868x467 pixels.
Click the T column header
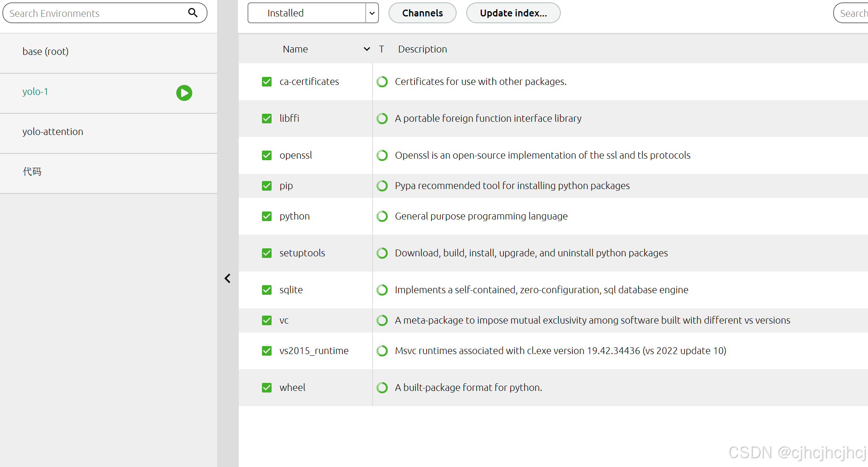coord(381,49)
